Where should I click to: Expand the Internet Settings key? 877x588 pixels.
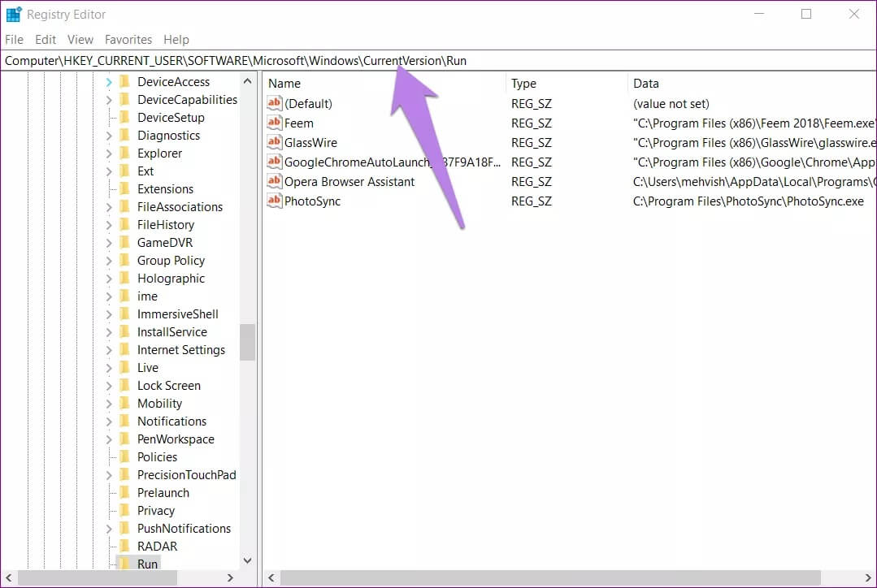point(108,351)
